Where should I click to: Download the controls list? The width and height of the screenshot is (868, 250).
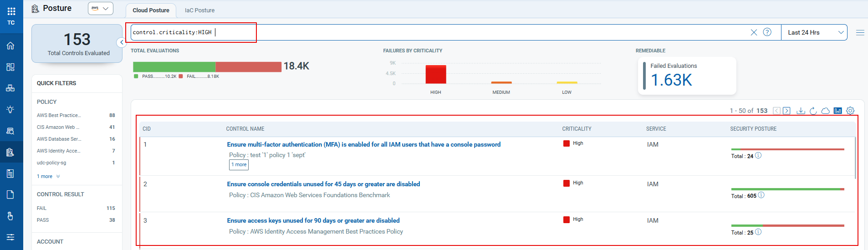pos(801,111)
